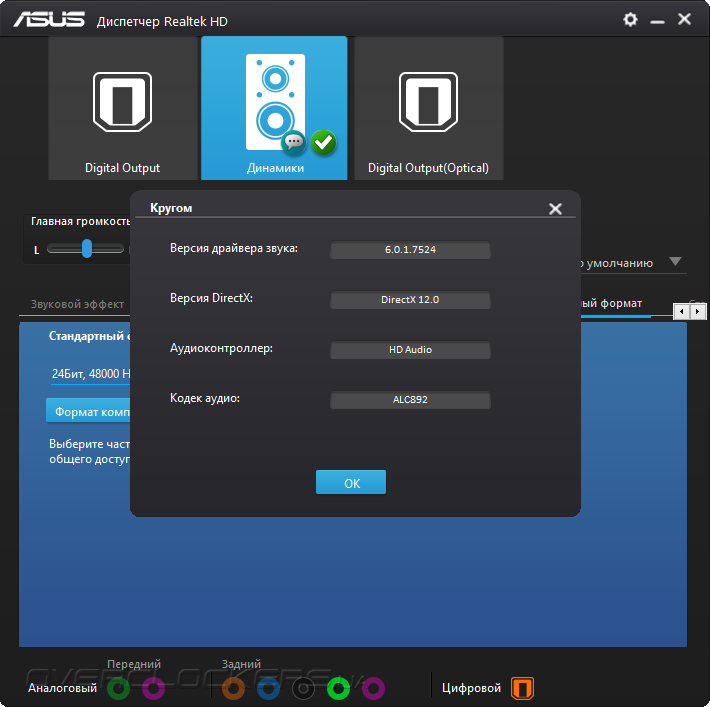710x707 pixels.
Task: Switch to Звуковой эффект tab
Action: [x=77, y=304]
